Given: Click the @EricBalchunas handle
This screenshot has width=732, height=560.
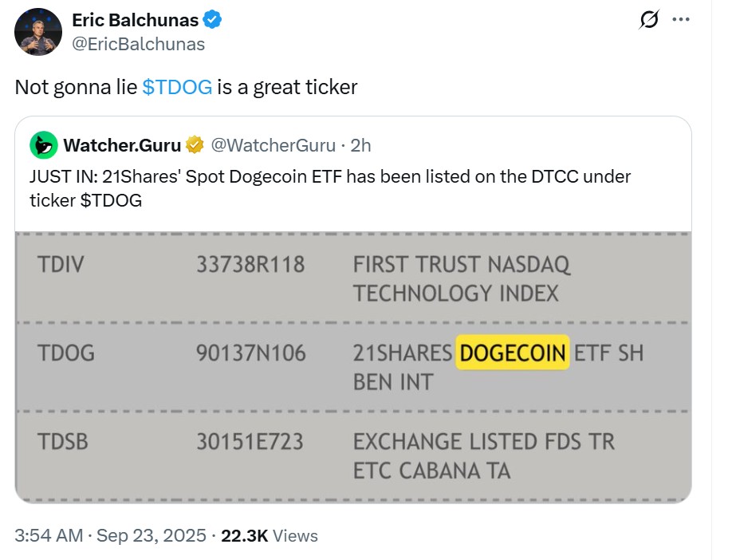Looking at the screenshot, I should [138, 44].
